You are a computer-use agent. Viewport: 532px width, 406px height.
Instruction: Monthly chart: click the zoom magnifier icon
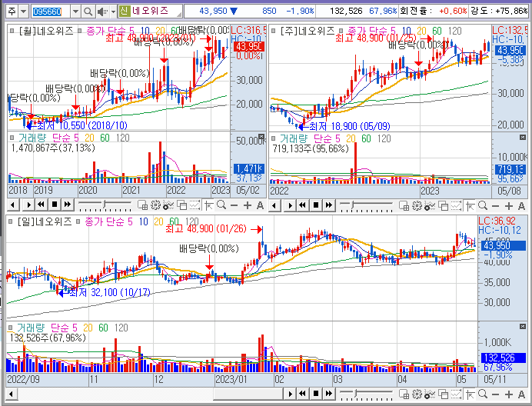(x=221, y=205)
